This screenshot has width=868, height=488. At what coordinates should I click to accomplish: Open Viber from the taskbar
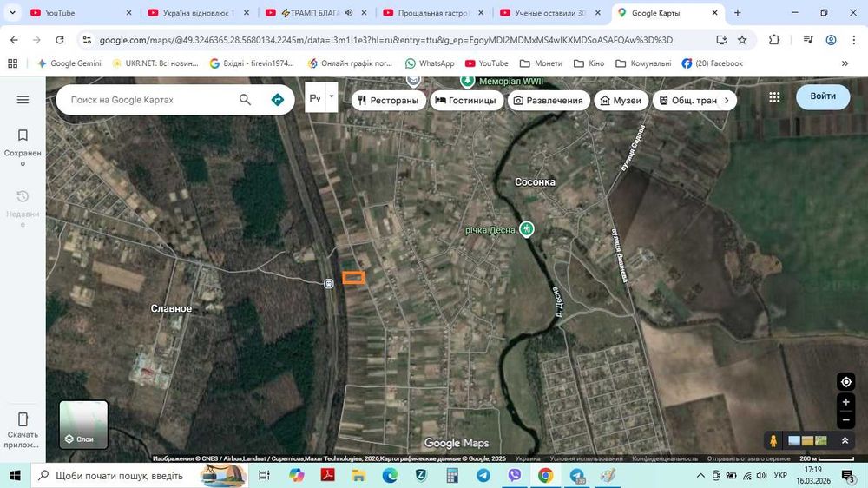[x=514, y=476]
